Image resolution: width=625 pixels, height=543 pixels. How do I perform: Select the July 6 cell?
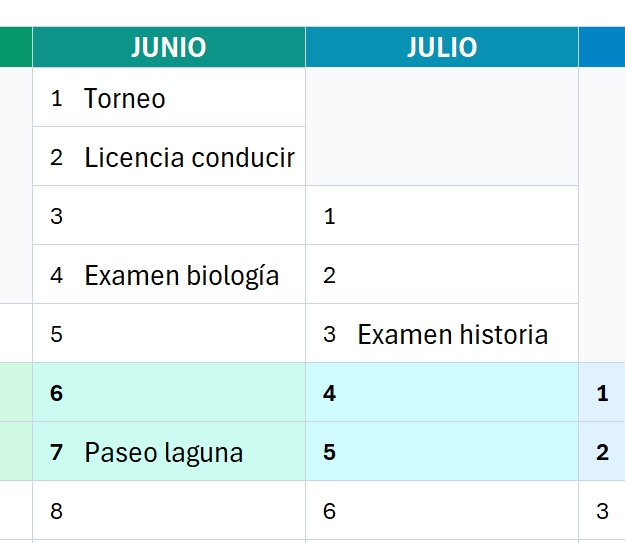441,511
